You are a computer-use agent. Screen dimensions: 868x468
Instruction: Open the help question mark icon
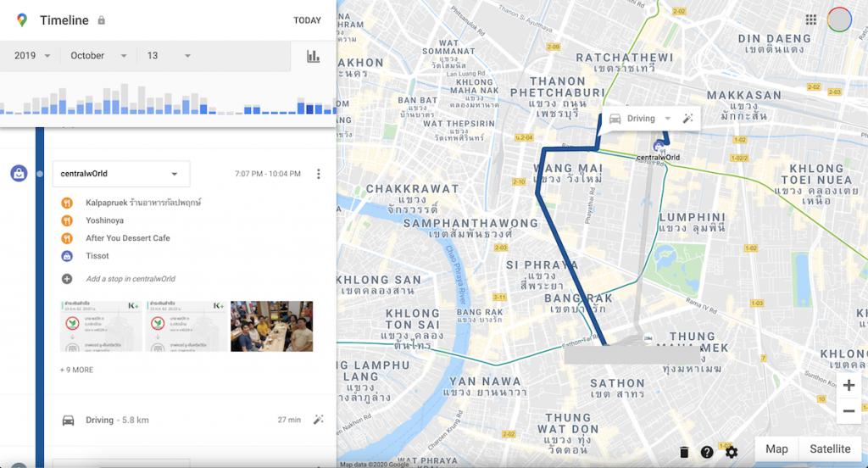point(707,452)
